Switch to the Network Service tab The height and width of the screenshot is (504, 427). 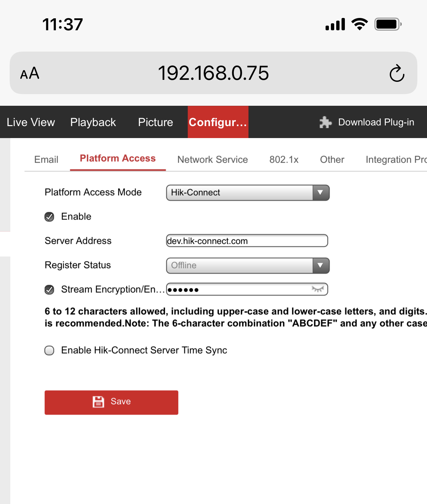[213, 160]
